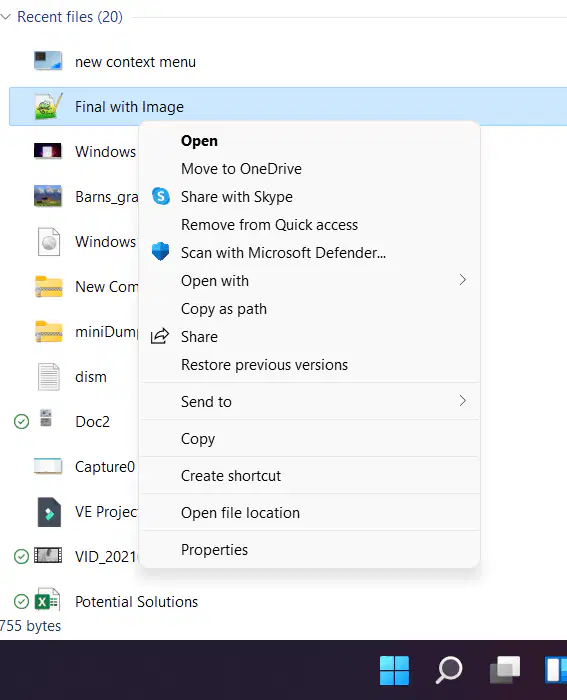Open the Windows Start button

click(394, 670)
